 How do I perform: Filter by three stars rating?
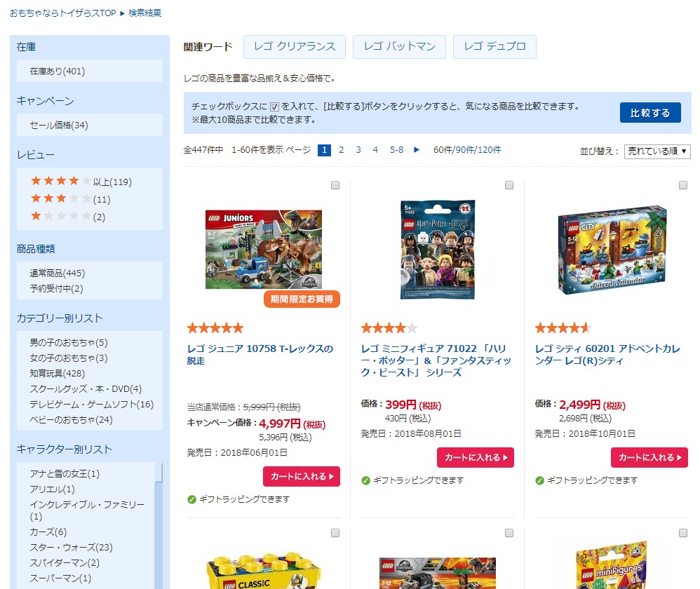pyautogui.click(x=70, y=199)
